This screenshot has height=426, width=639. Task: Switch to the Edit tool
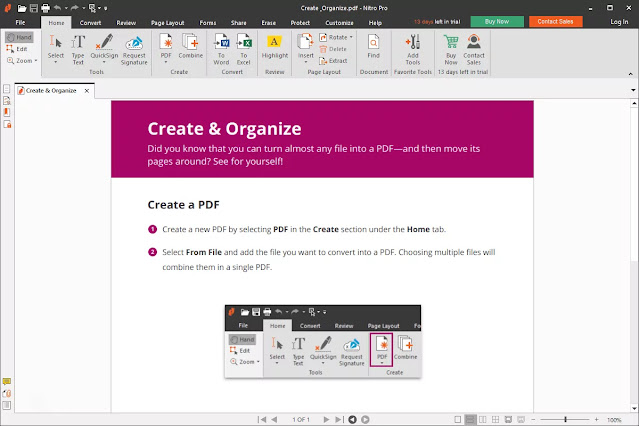click(17, 49)
